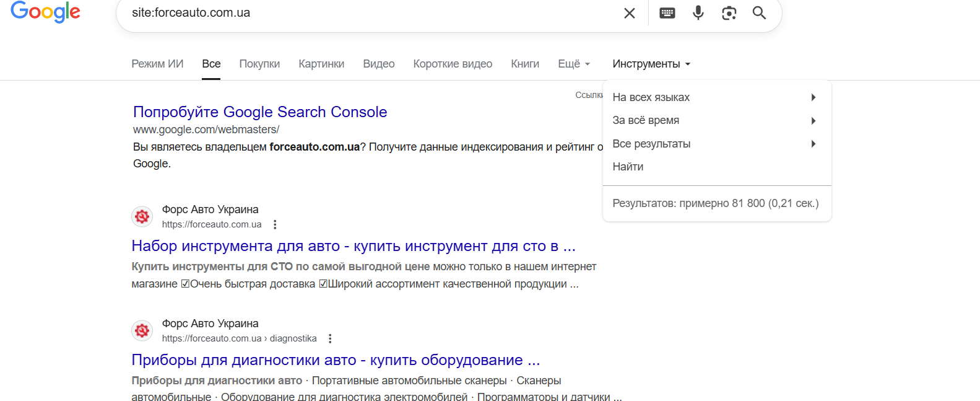The width and height of the screenshot is (980, 401).
Task: Open the Книги tab
Action: coord(525,64)
